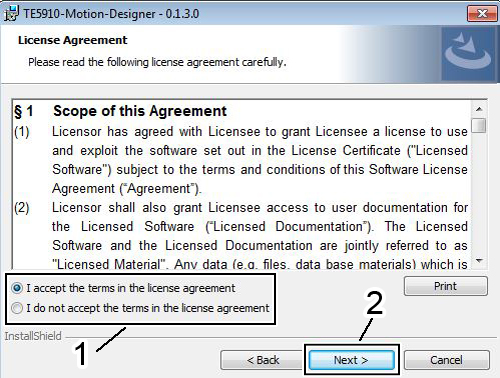Click the InstallShield logo graphic in header
This screenshot has height=378, width=500.
468,53
